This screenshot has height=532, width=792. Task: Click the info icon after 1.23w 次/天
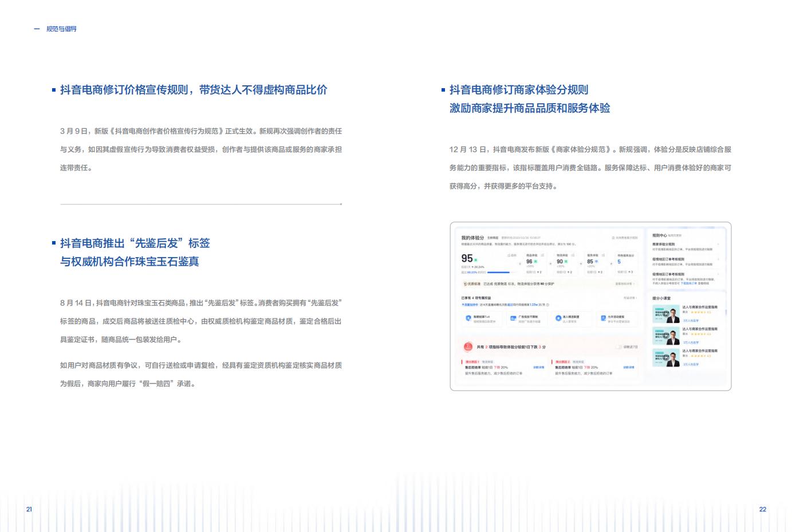(x=547, y=305)
